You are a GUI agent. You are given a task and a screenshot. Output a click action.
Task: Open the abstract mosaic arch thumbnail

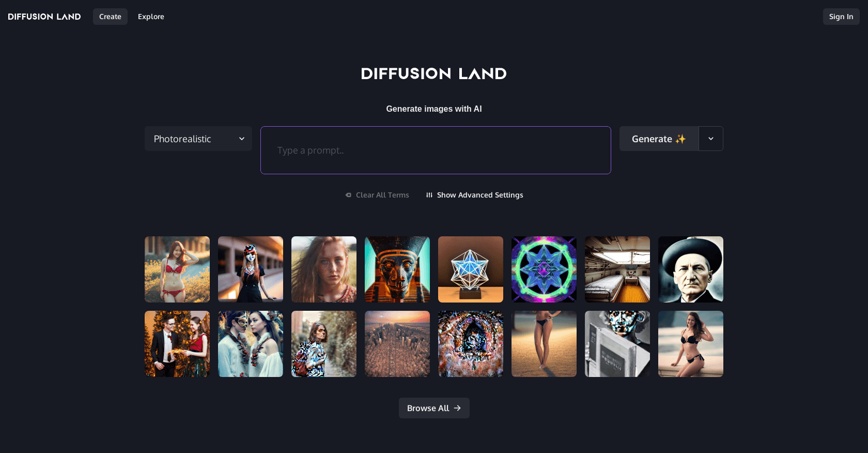pos(471,344)
